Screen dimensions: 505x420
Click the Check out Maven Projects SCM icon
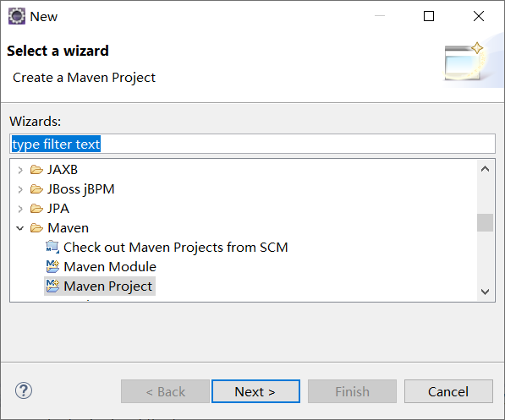coord(52,247)
